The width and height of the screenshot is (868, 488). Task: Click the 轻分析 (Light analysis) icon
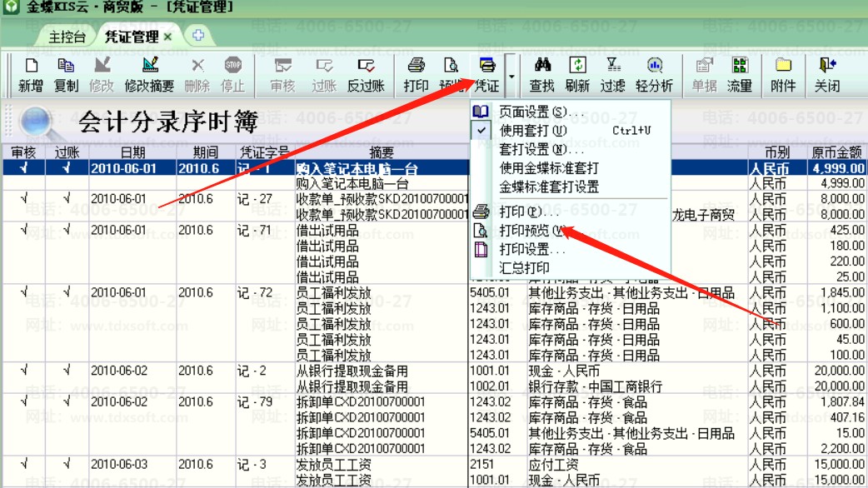655,74
